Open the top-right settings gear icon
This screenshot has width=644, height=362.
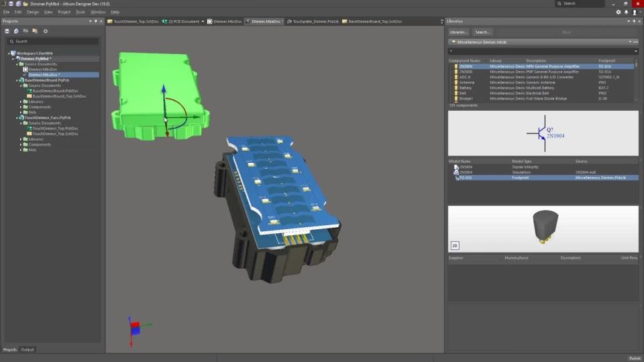pyautogui.click(x=618, y=12)
